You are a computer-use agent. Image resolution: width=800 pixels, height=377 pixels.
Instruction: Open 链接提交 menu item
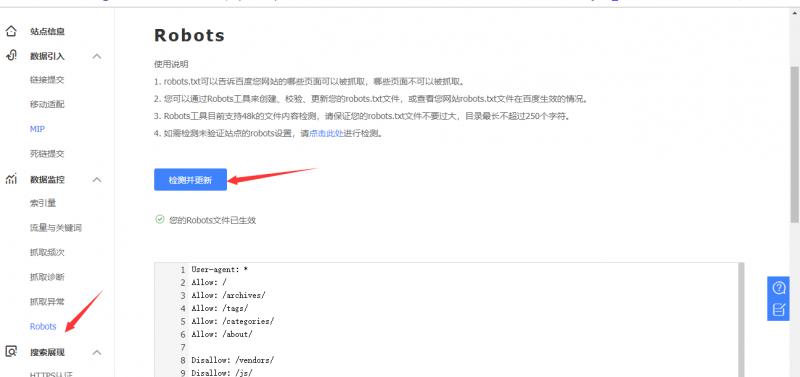(47, 80)
